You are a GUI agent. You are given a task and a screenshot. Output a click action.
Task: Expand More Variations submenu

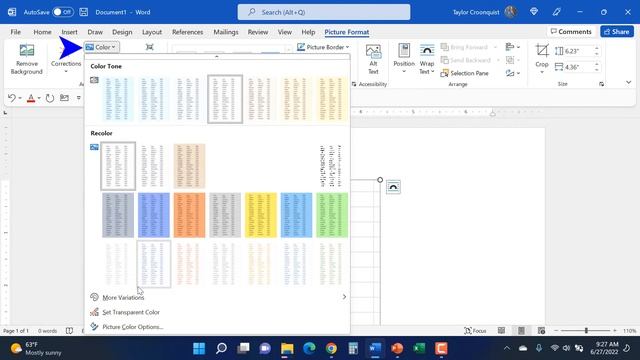[x=218, y=297]
